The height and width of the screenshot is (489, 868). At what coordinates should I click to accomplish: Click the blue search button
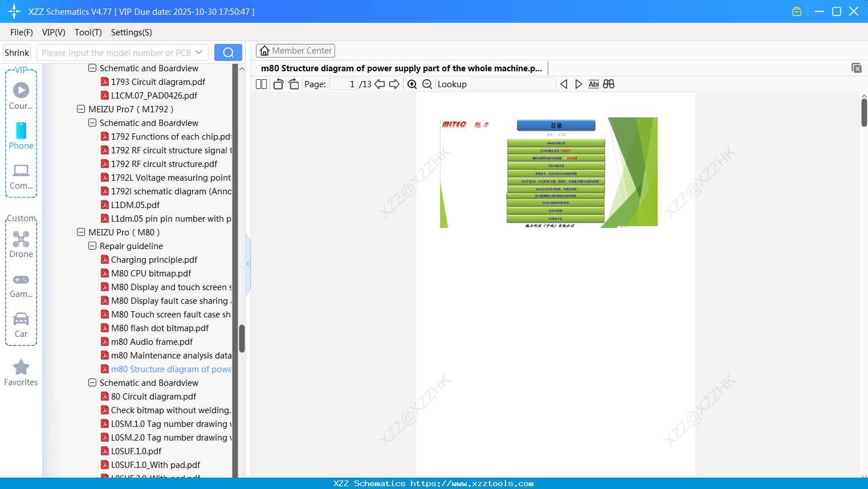(x=228, y=52)
